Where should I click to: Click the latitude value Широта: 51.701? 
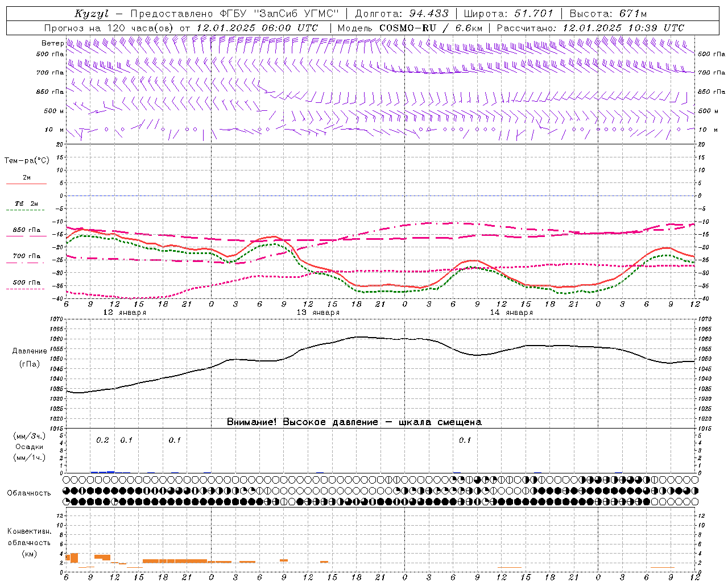coord(508,13)
